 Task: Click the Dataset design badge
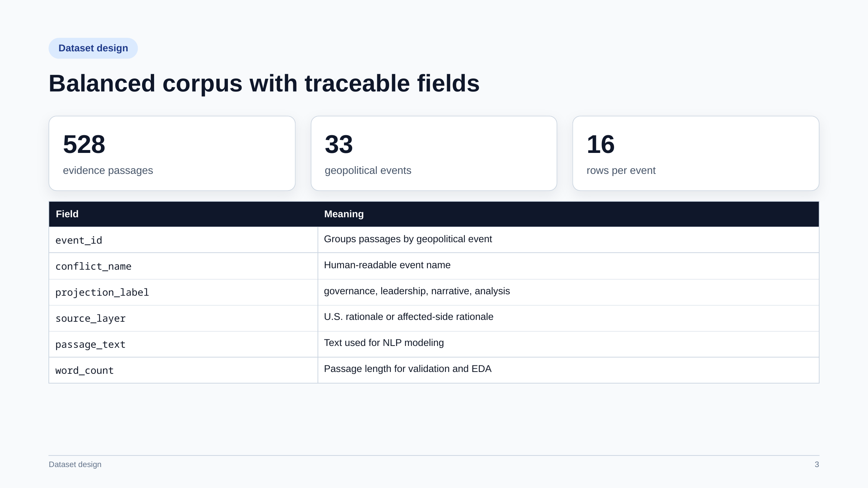tap(93, 48)
